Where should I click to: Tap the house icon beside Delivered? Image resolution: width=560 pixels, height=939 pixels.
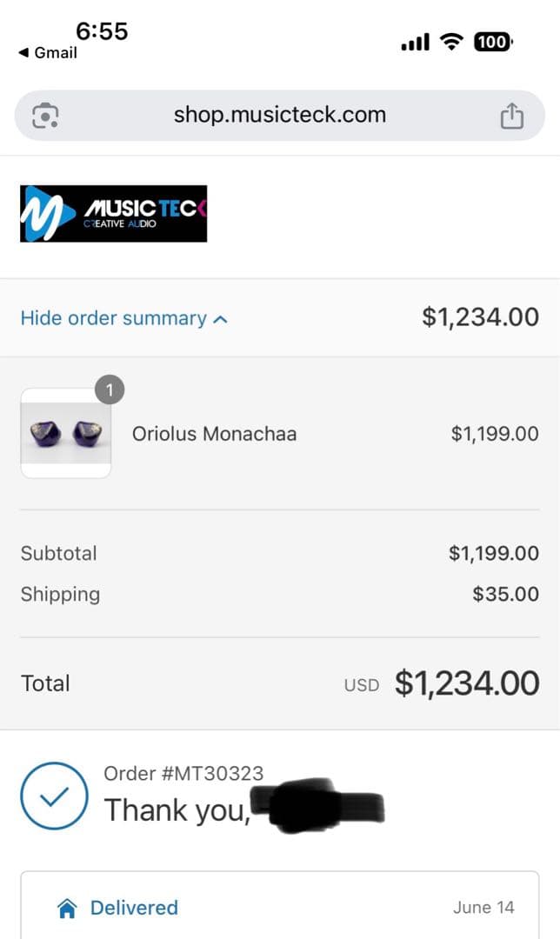(x=67, y=909)
